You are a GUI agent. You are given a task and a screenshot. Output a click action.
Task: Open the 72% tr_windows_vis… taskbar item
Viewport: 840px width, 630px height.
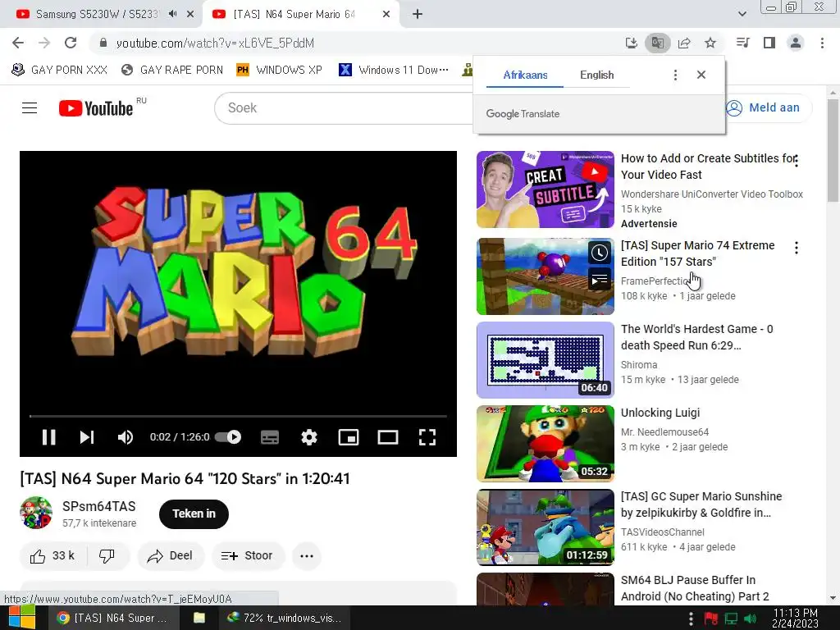285,618
